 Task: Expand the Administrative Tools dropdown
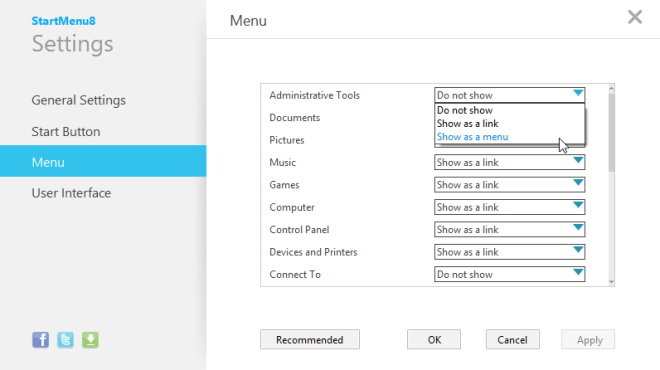pos(509,95)
